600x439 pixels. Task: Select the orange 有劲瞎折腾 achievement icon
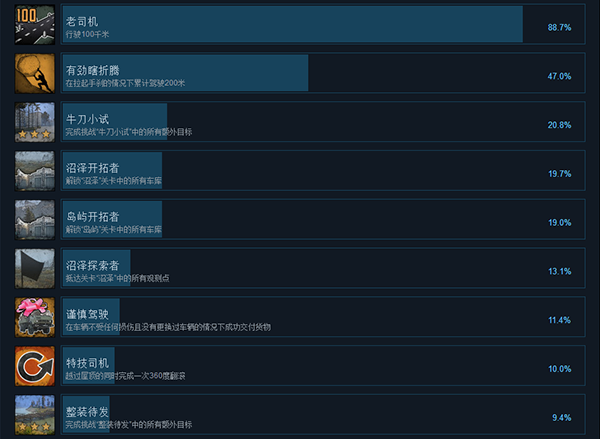(x=34, y=74)
